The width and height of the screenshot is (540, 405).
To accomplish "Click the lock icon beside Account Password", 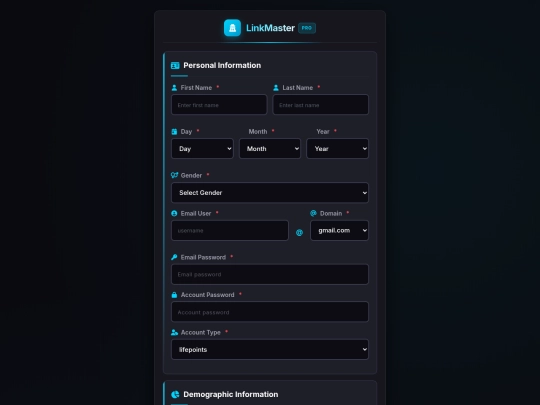I will pyautogui.click(x=174, y=295).
